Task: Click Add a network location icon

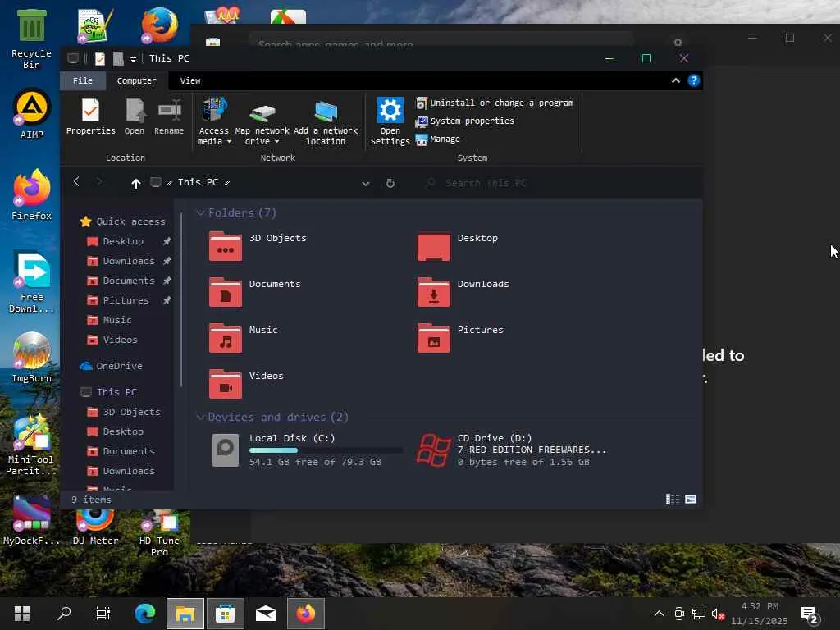Action: (325, 122)
